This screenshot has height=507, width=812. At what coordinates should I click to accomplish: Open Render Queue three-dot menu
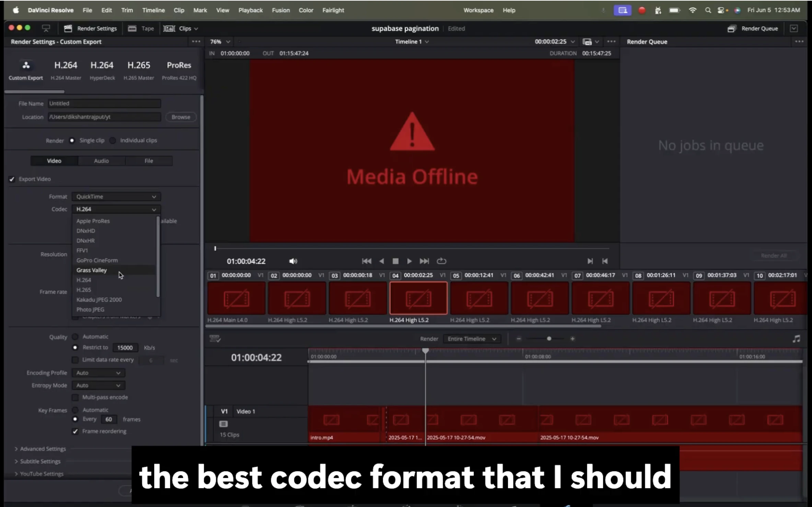coord(799,42)
